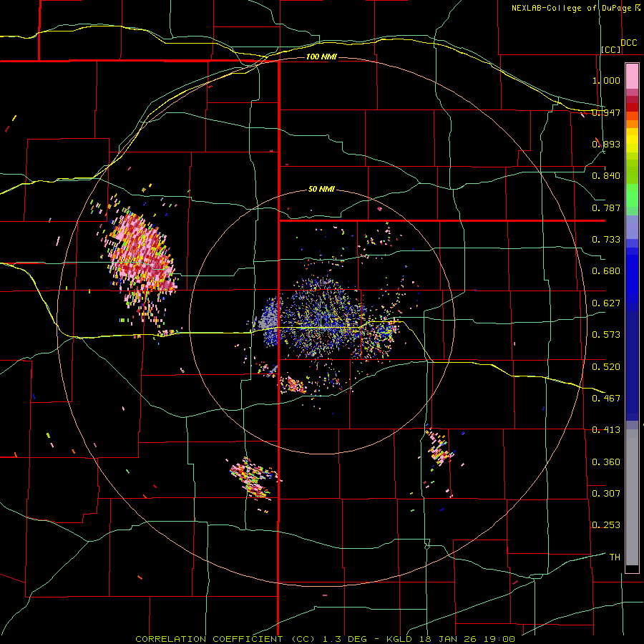Click the DCC label above the color scale

tap(628, 43)
